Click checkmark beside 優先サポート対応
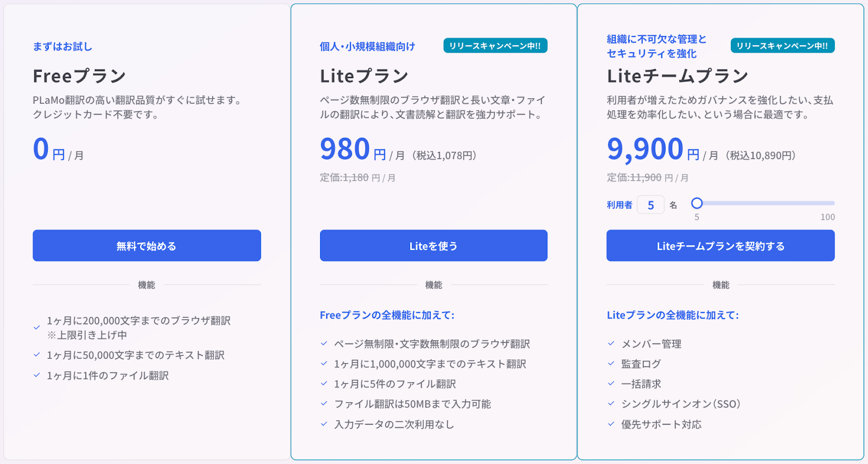 pyautogui.click(x=611, y=424)
